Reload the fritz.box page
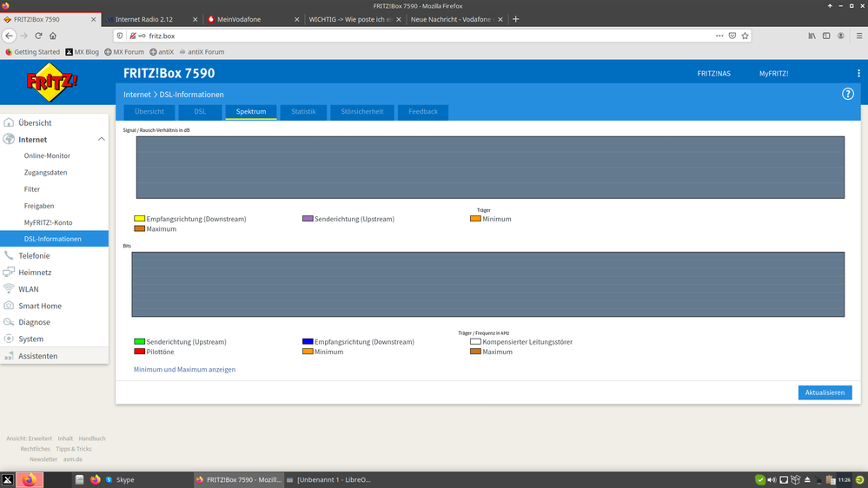Screen dimensions: 868x488 tap(39, 36)
